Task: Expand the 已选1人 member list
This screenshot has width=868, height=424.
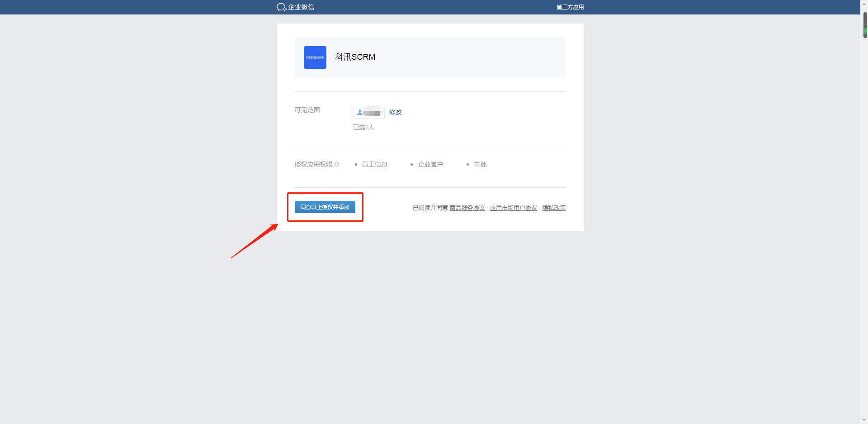Action: coord(363,127)
